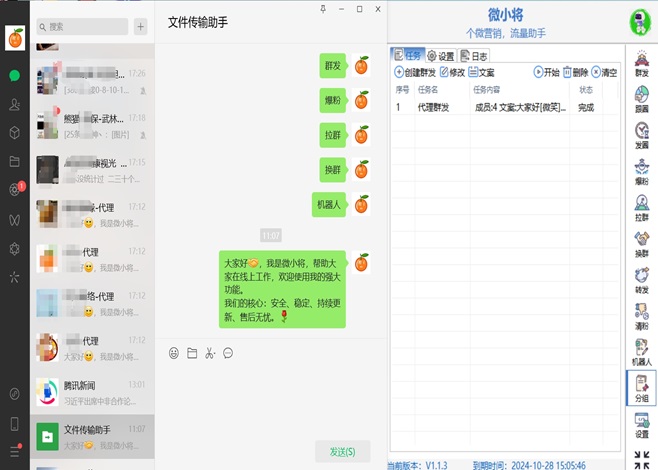The image size is (658, 470).
Task: Click 修改 to edit the task
Action: (x=452, y=73)
